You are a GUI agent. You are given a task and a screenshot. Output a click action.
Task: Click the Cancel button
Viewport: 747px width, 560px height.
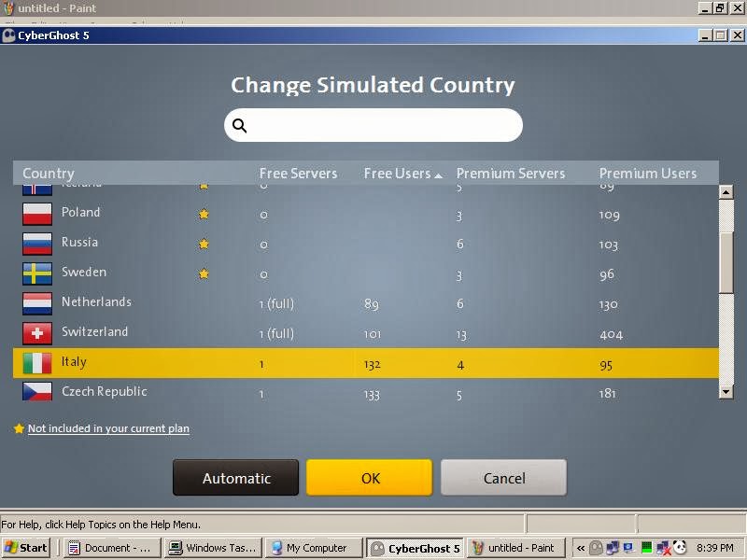(504, 478)
